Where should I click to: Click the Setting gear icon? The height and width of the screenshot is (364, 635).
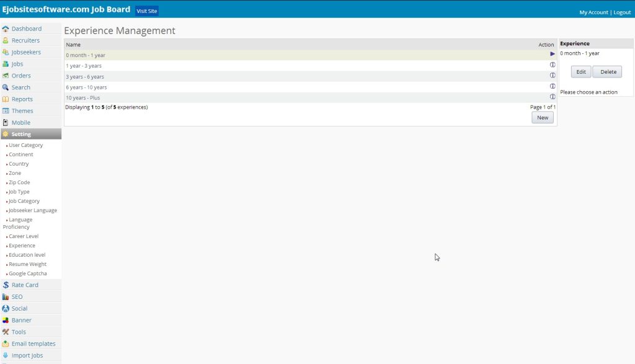pyautogui.click(x=6, y=134)
